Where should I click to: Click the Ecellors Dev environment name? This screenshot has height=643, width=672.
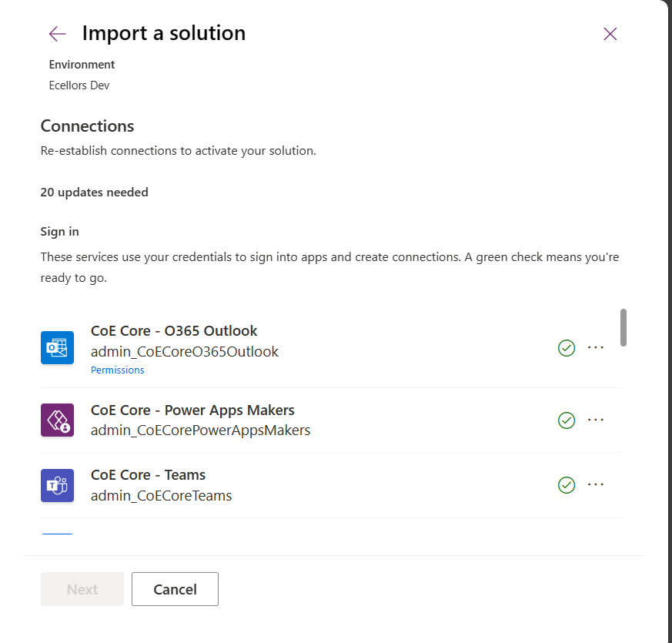click(79, 85)
